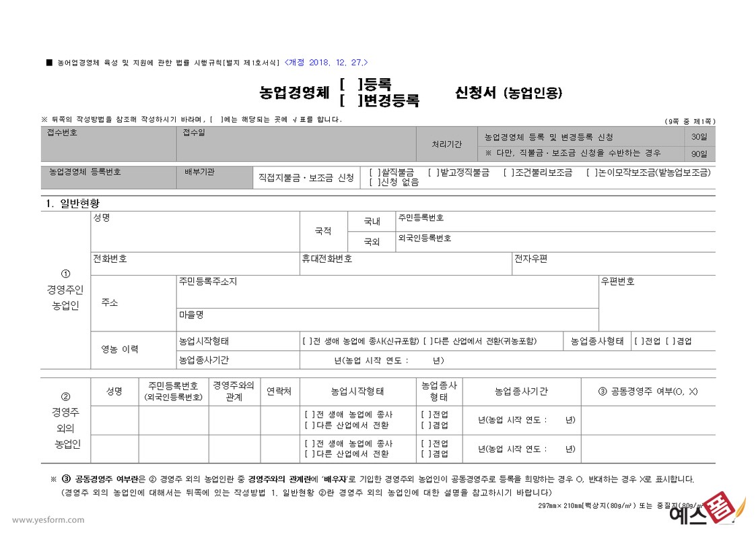Check 다른 산업에서 전환(귀농포함) box
The width and height of the screenshot is (756, 535).
(428, 342)
